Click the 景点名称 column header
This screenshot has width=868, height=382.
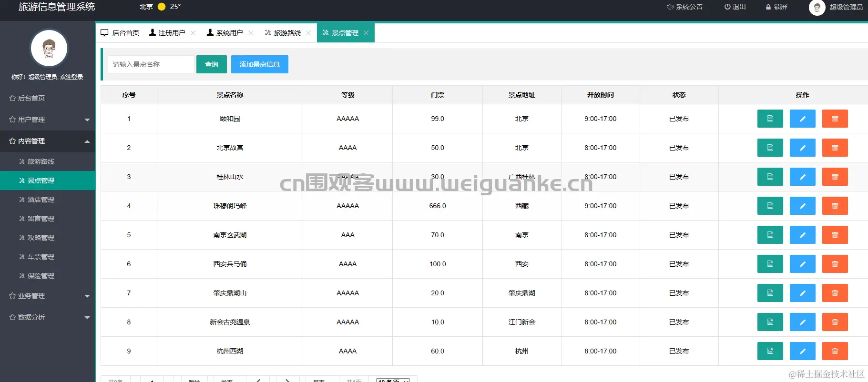[230, 95]
